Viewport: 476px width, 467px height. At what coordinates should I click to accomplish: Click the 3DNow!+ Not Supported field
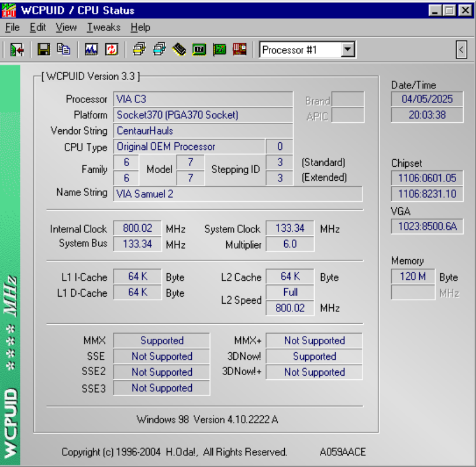[314, 372]
